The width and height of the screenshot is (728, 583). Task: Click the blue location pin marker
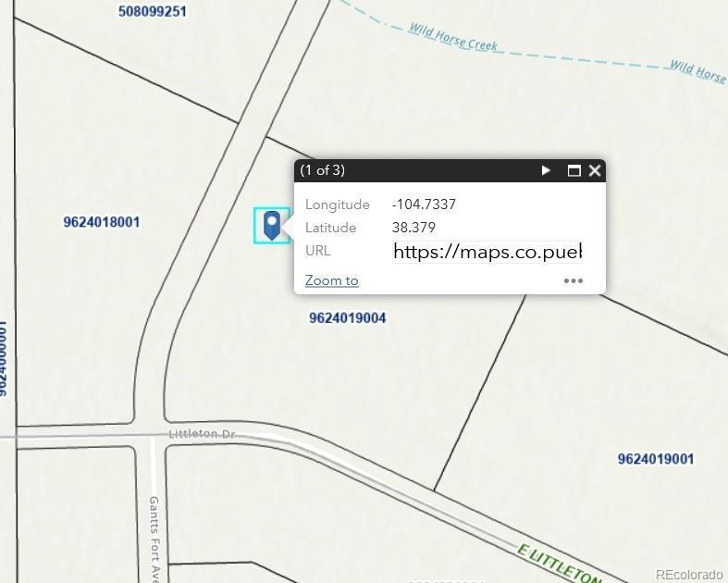272,226
